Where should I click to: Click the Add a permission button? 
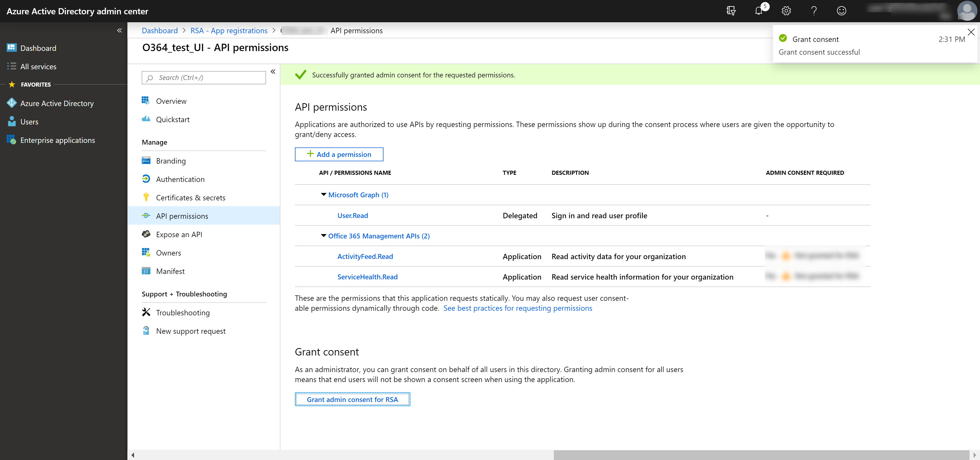click(x=339, y=154)
